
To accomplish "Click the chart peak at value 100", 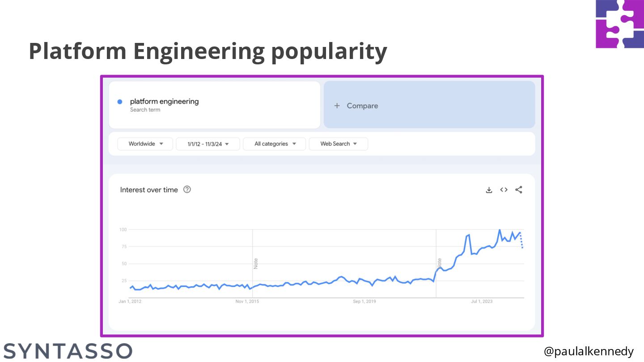I will (500, 230).
